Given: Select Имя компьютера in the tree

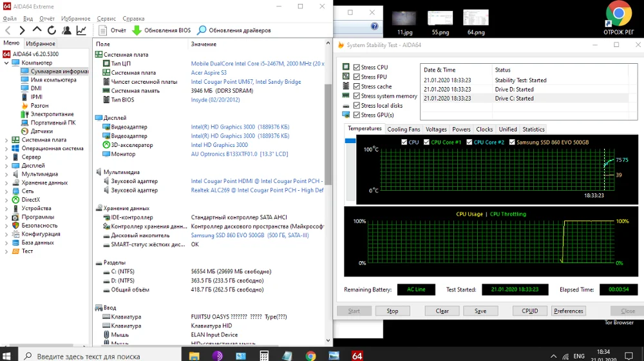Looking at the screenshot, I should 53,80.
